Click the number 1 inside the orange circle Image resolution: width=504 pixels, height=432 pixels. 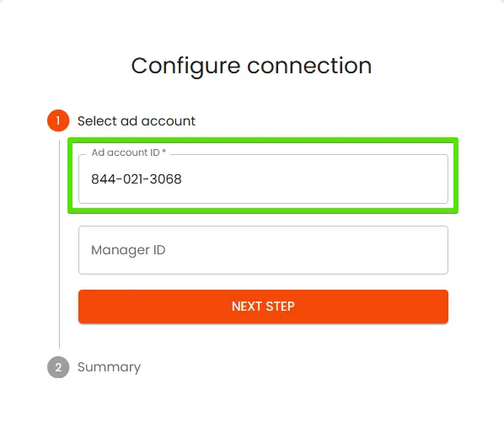tap(58, 120)
